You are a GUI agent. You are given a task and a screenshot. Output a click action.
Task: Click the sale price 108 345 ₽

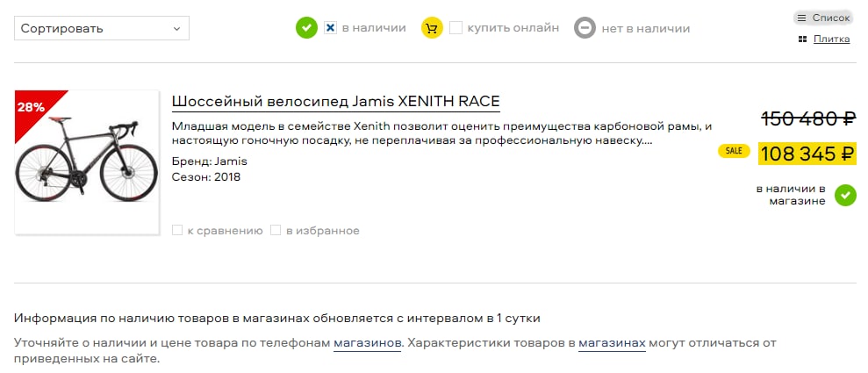pyautogui.click(x=807, y=154)
